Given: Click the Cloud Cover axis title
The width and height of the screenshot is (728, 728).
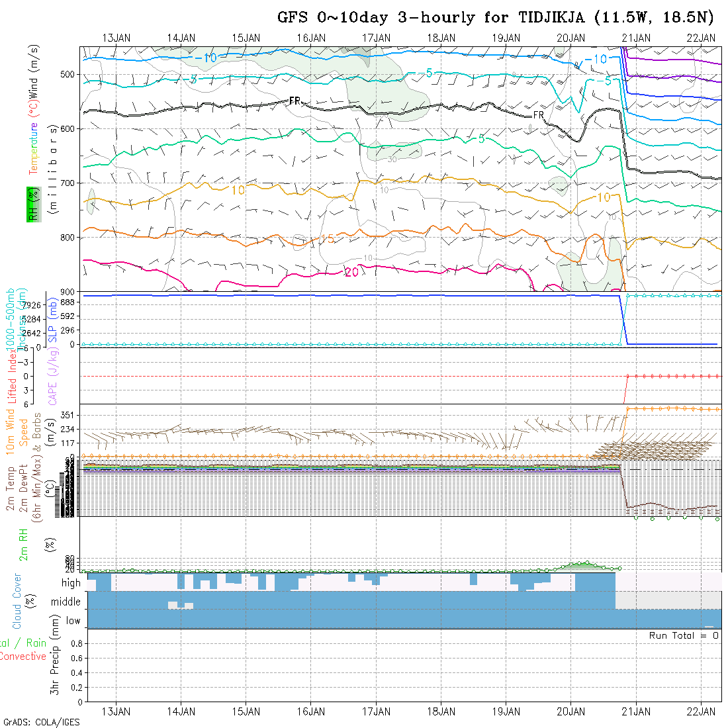Looking at the screenshot, I should (17, 601).
